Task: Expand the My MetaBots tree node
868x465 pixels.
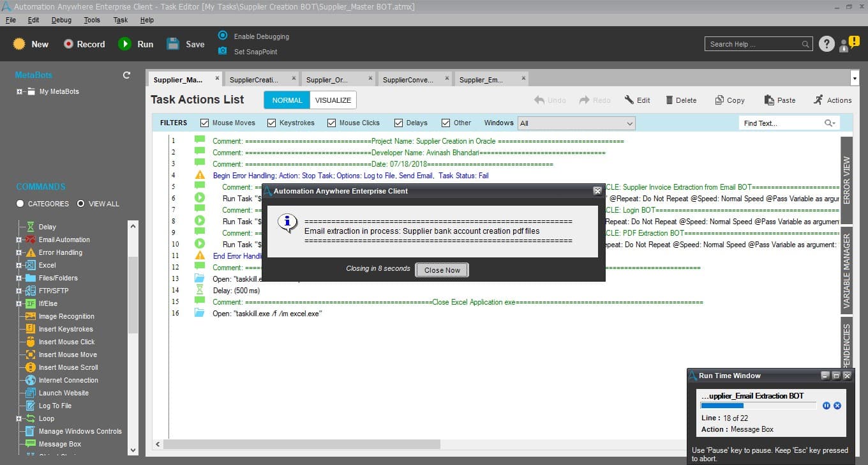Action: click(20, 91)
